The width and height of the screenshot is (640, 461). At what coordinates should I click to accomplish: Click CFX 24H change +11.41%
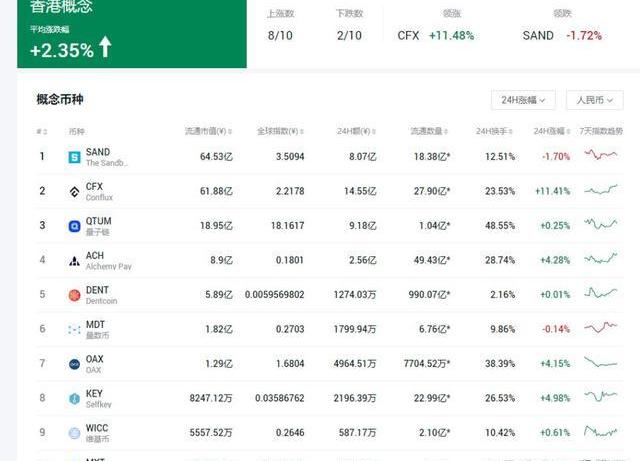(552, 192)
